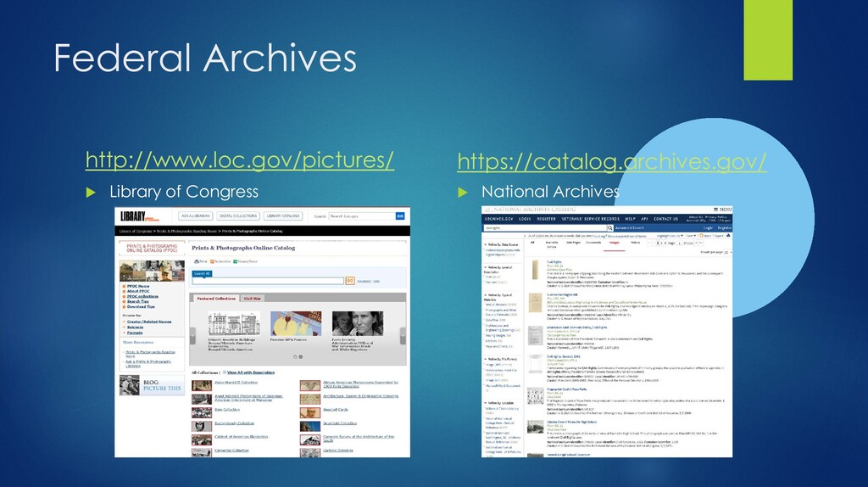The height and width of the screenshot is (487, 868).
Task: Click API in the National Archives nav bar
Action: click(x=644, y=219)
